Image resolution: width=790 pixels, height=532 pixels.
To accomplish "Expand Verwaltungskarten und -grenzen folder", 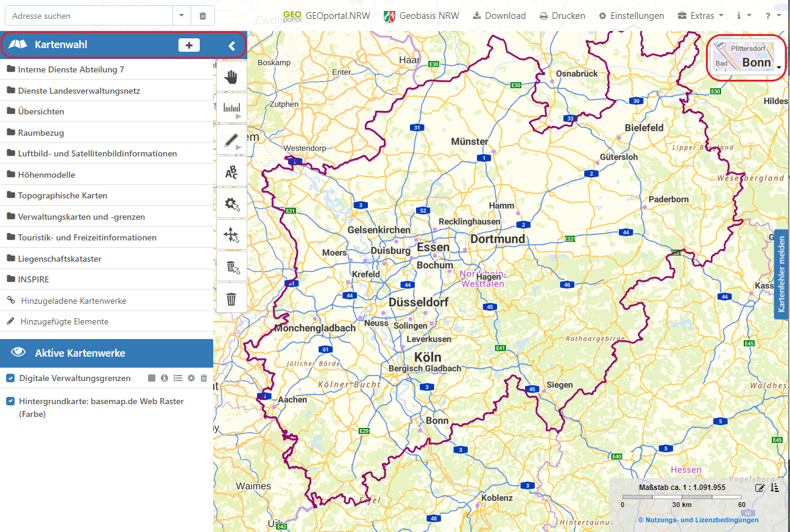I will (107, 217).
